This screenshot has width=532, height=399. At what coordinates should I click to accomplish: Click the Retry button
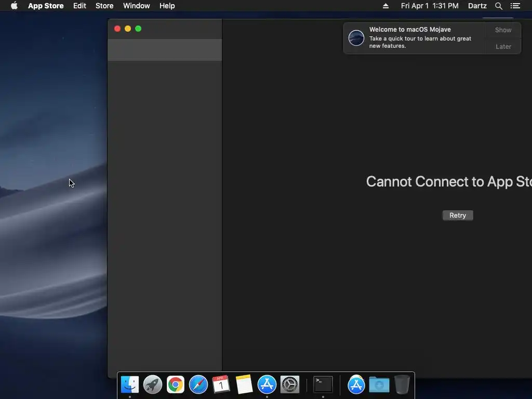click(458, 216)
